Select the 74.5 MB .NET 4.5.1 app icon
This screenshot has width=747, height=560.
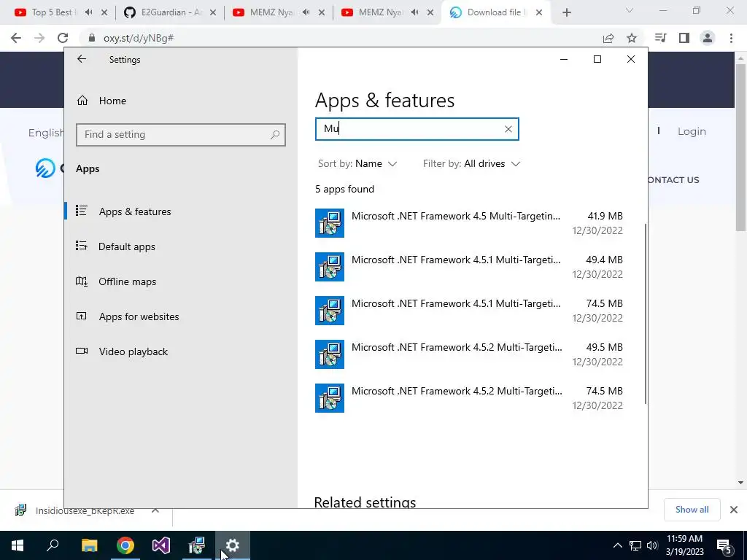[x=330, y=311]
